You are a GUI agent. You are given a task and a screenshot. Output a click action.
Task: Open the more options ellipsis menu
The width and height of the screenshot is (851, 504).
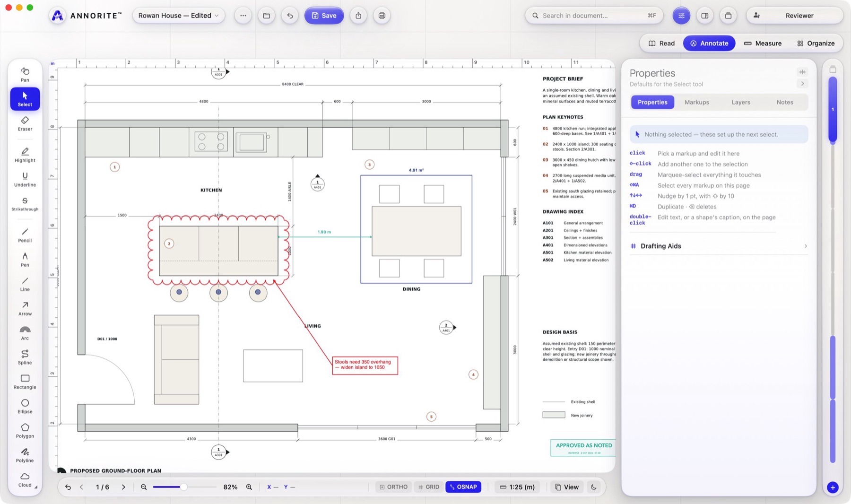coord(243,16)
